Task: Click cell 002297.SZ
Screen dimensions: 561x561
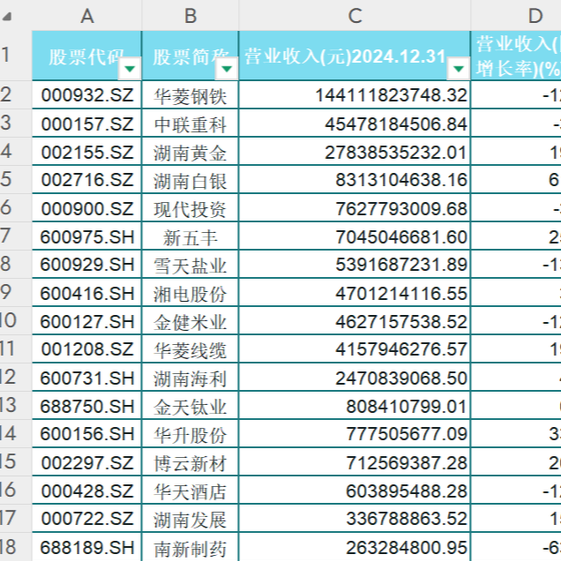Action: pos(87,462)
